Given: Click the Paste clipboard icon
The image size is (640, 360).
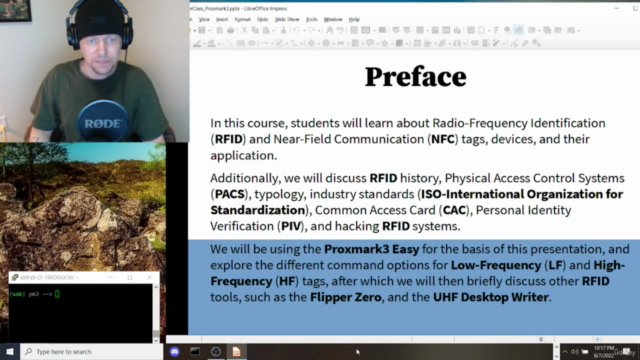Looking at the screenshot, I should (266, 30).
